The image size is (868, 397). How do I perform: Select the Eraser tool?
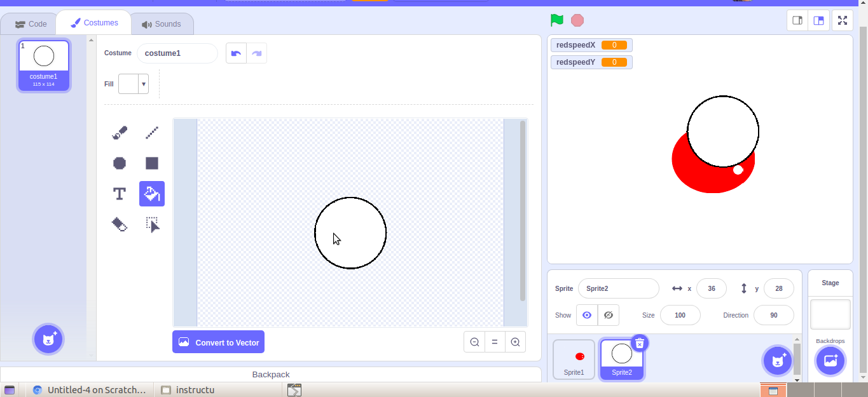[120, 224]
